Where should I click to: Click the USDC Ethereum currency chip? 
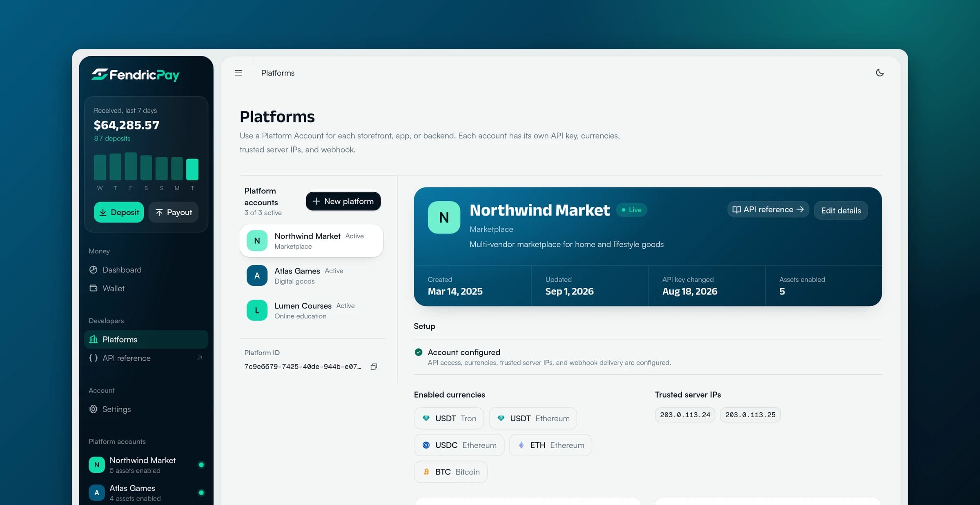(x=459, y=445)
